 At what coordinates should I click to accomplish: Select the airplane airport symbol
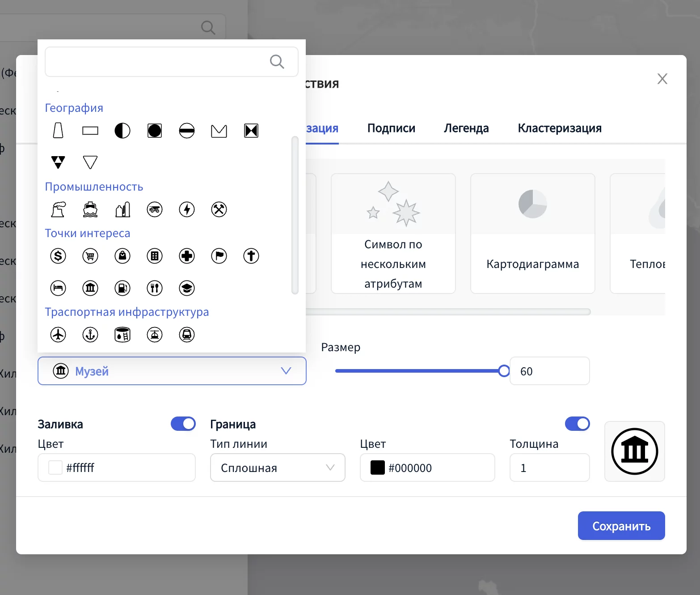[58, 335]
